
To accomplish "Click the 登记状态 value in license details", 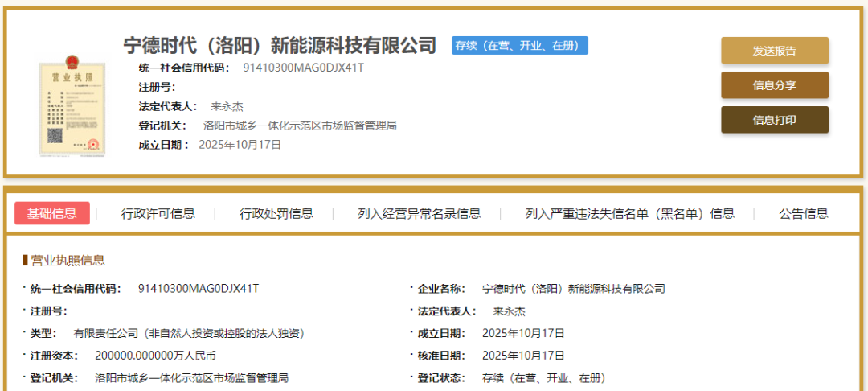I will (543, 377).
